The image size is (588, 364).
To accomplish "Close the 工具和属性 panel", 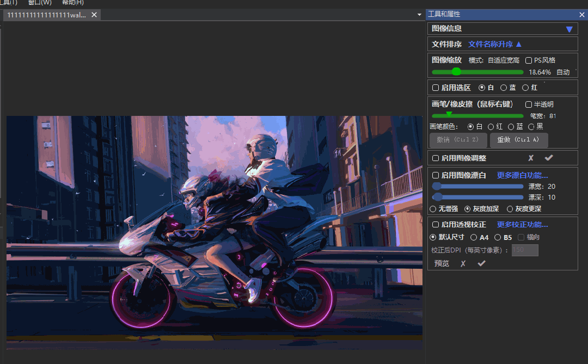I will (581, 15).
